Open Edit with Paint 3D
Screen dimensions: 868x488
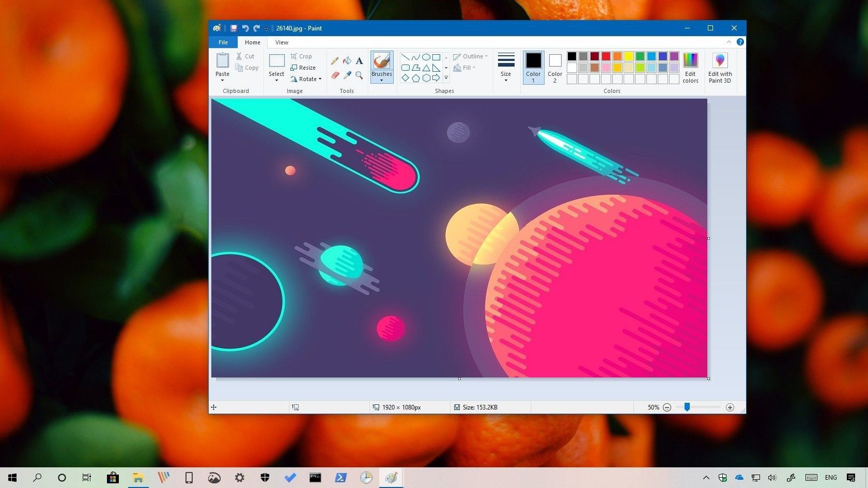(720, 68)
